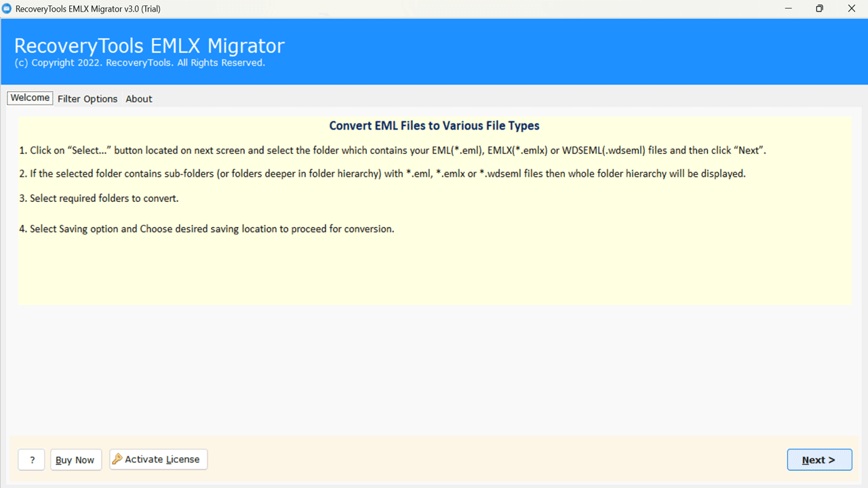Close the EMLX Migrator window

[852, 8]
